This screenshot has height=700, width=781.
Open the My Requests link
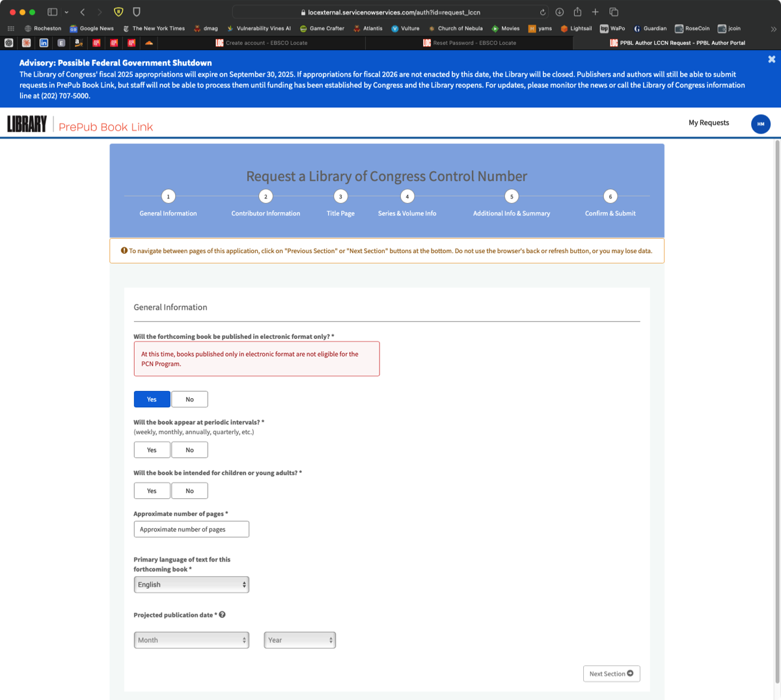[709, 123]
